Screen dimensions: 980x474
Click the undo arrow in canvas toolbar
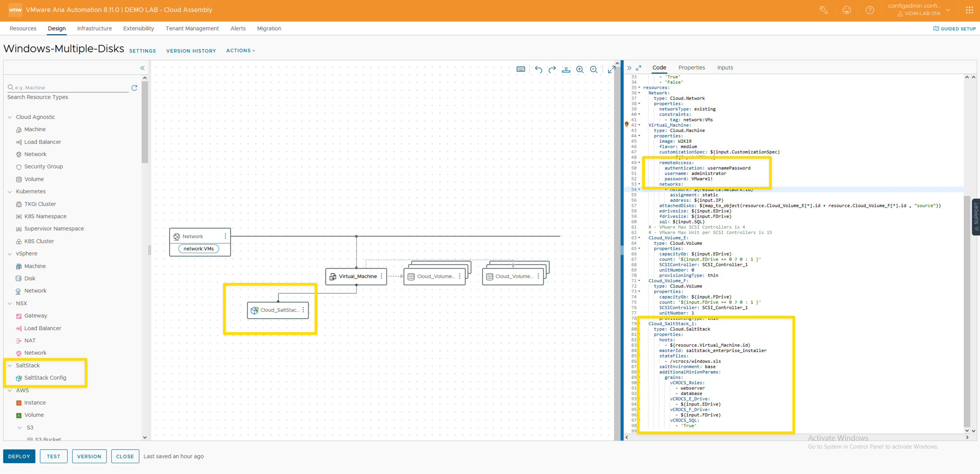(538, 69)
